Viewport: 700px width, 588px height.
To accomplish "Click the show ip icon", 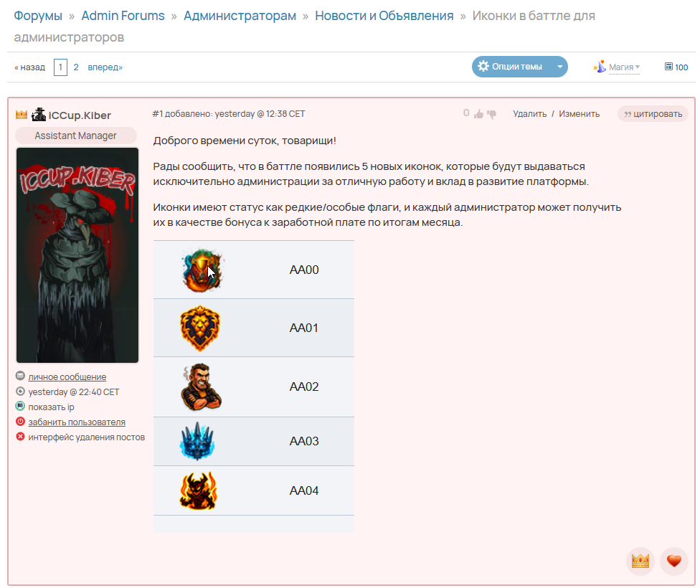I will [x=20, y=407].
